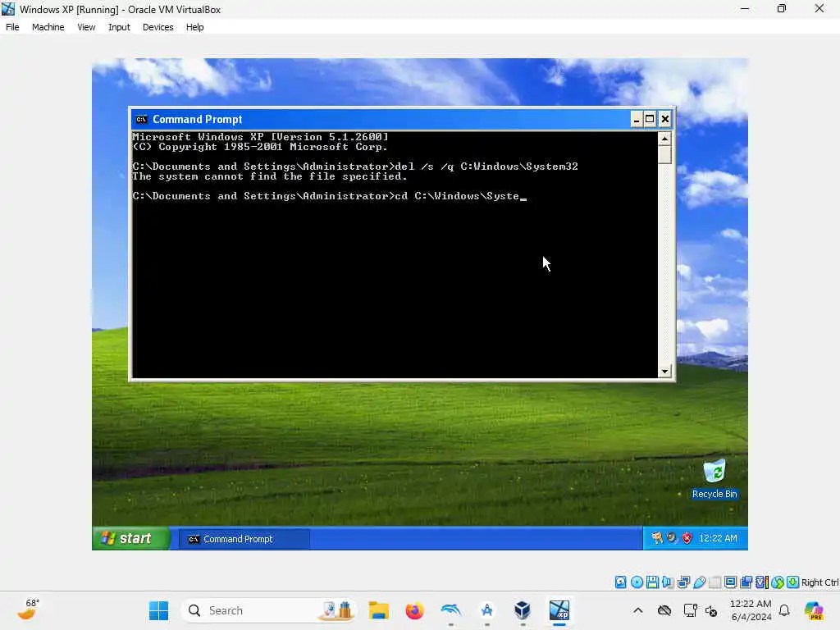The height and width of the screenshot is (630, 840).
Task: Open the taskbar app with letter A icon
Action: pyautogui.click(x=486, y=610)
